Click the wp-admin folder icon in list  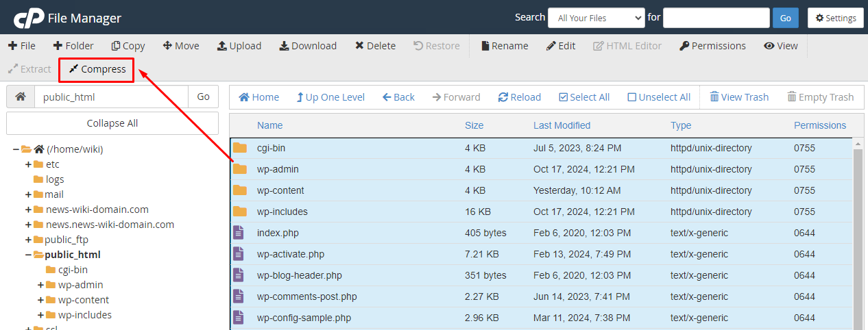point(239,169)
